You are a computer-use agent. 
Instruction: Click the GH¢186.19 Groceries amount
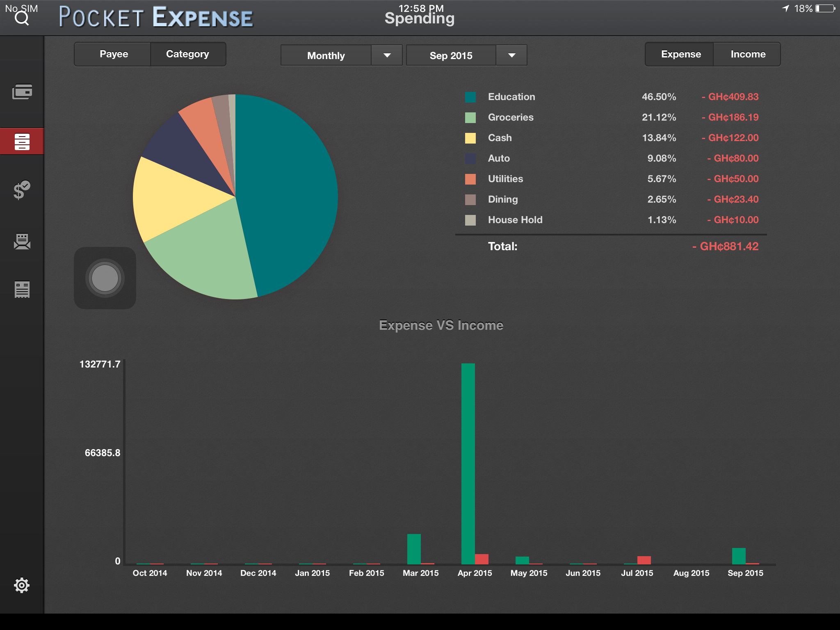pos(730,117)
